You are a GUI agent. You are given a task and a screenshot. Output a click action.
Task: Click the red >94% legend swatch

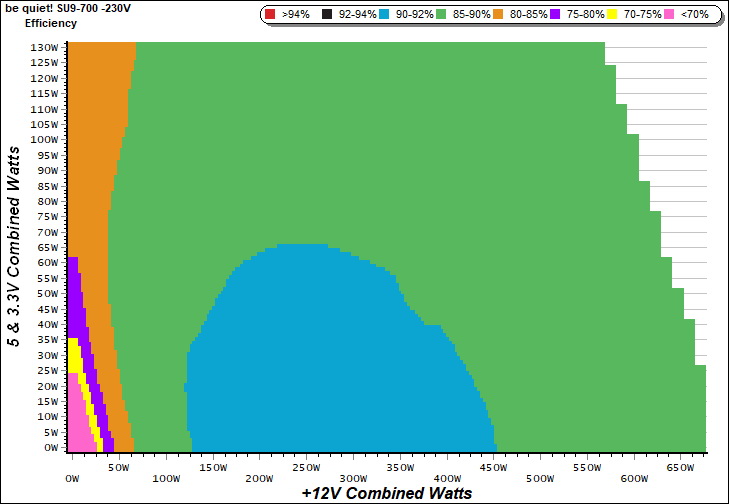click(272, 15)
